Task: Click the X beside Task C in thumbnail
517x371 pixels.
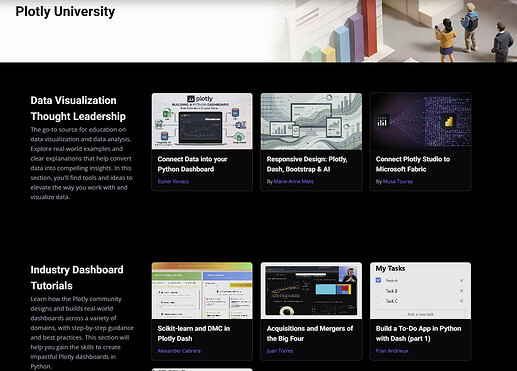Action: (x=461, y=301)
